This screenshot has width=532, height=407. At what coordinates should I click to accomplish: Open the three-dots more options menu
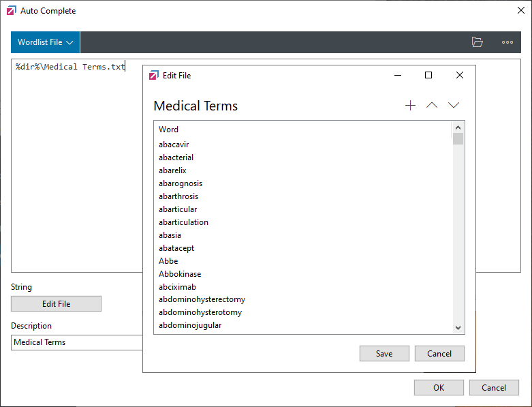click(507, 42)
